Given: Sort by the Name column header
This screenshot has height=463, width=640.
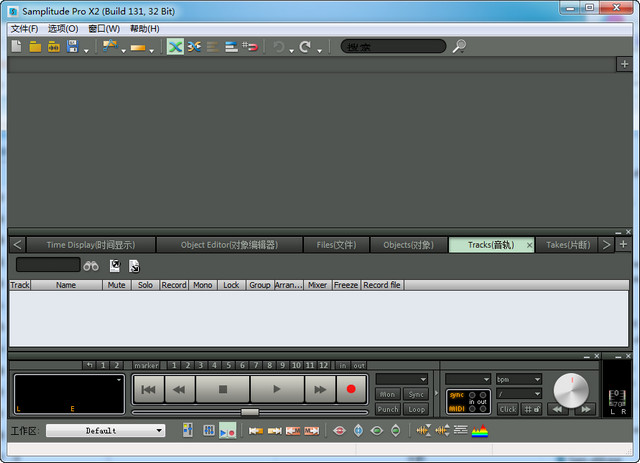Looking at the screenshot, I should 66,285.
